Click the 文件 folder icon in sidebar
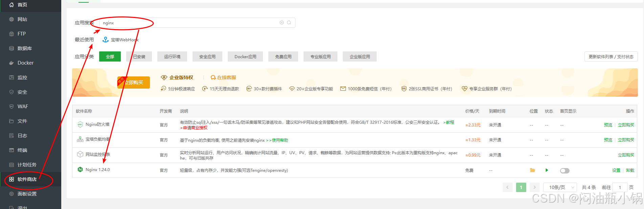The image size is (644, 209). (x=12, y=121)
